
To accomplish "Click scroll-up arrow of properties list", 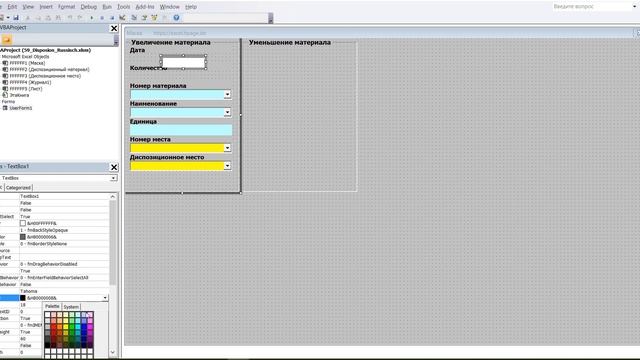I will [x=113, y=197].
